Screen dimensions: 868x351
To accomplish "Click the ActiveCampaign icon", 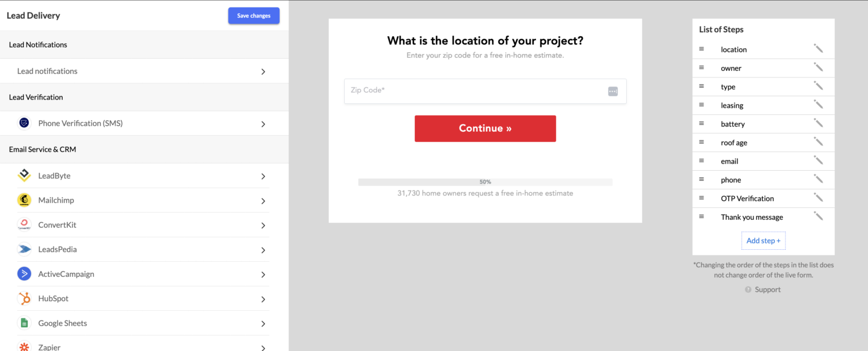I will [x=24, y=274].
